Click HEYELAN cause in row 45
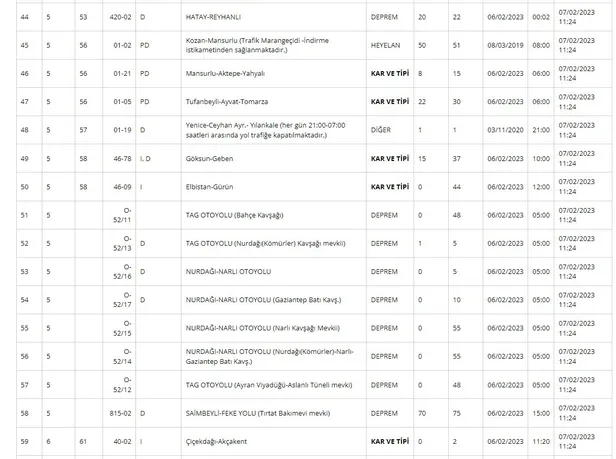This screenshot has width=616, height=459. tap(386, 45)
